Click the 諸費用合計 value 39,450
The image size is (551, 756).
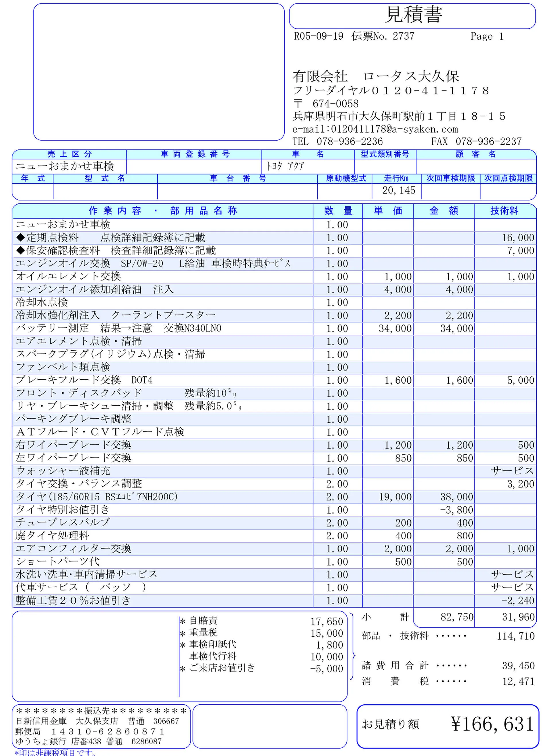(x=518, y=666)
